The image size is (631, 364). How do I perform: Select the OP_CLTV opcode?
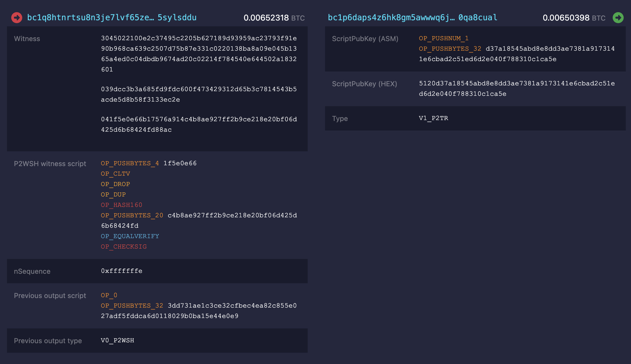115,174
